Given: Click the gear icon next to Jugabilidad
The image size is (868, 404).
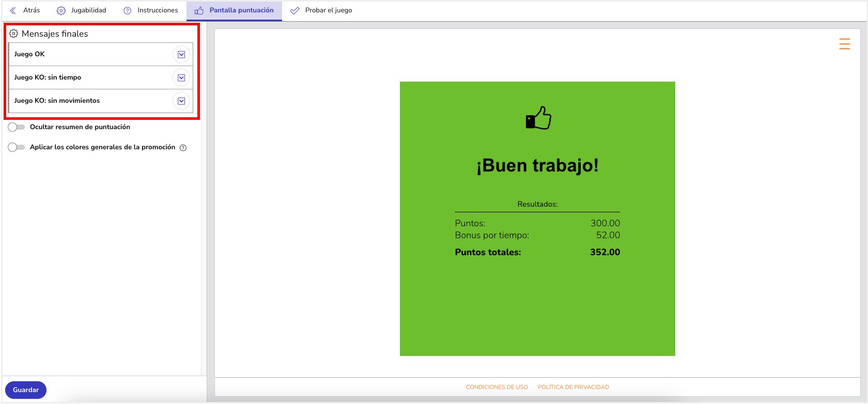Looking at the screenshot, I should 61,10.
